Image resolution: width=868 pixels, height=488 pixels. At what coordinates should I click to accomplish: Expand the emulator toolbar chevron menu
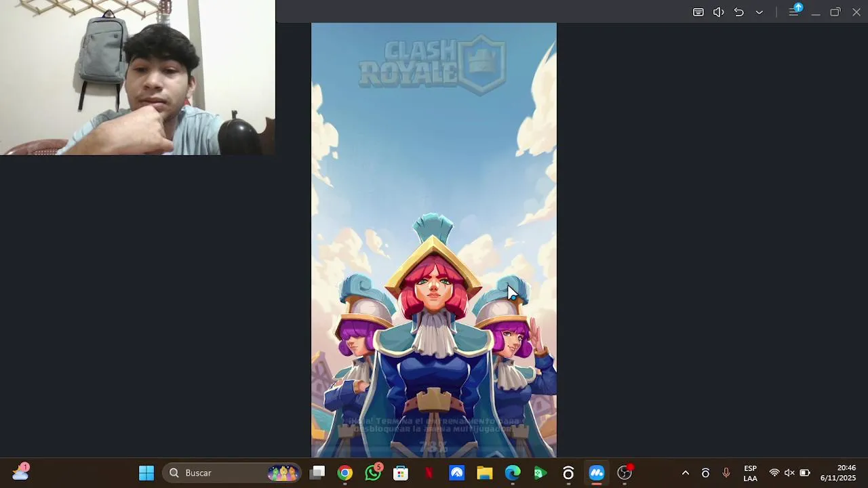pos(759,12)
